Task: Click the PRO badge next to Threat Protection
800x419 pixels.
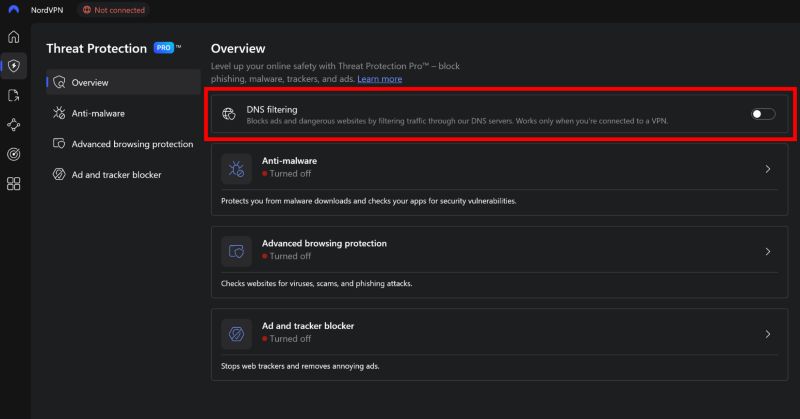Action: pos(164,48)
